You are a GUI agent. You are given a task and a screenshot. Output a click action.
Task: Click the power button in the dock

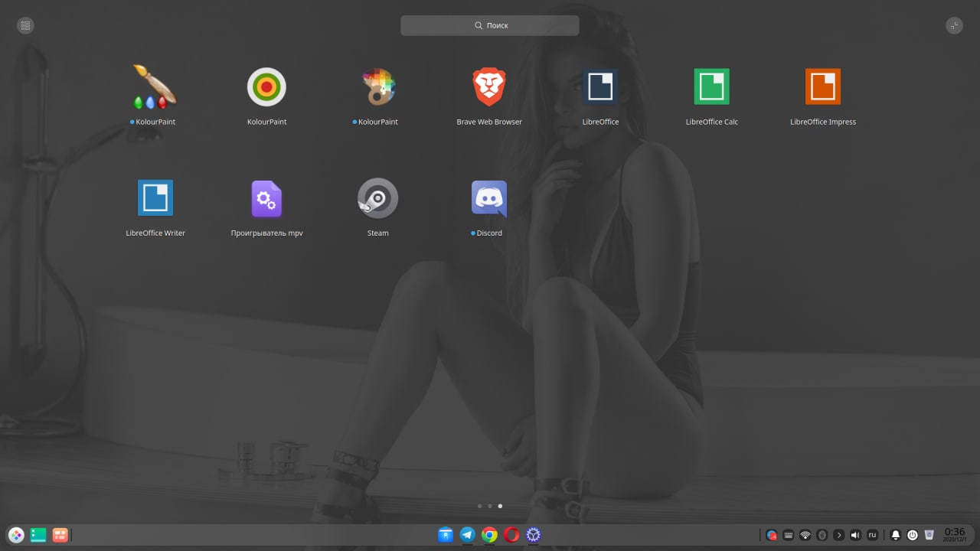[x=913, y=535]
